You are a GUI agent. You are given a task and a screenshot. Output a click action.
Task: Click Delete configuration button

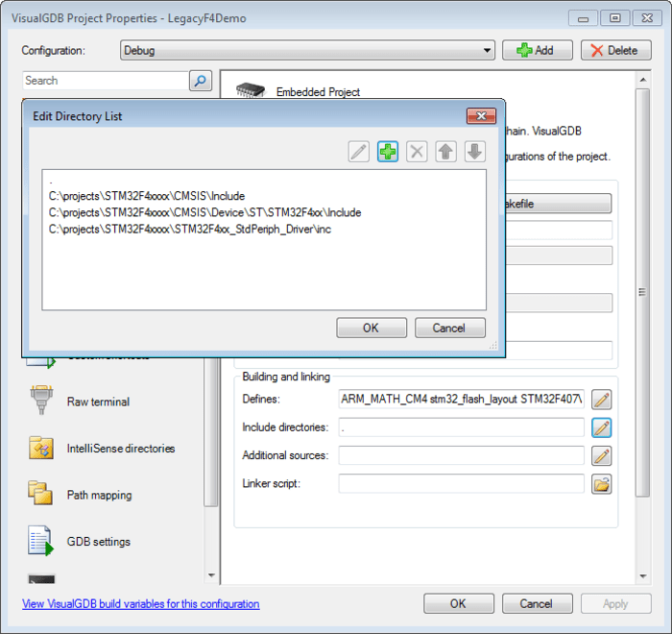(616, 50)
